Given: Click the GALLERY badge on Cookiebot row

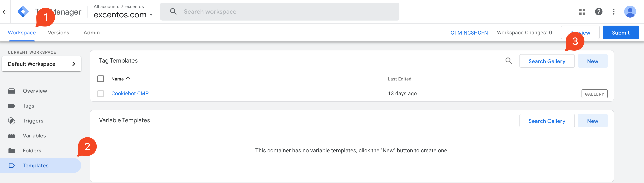Looking at the screenshot, I should (x=594, y=94).
